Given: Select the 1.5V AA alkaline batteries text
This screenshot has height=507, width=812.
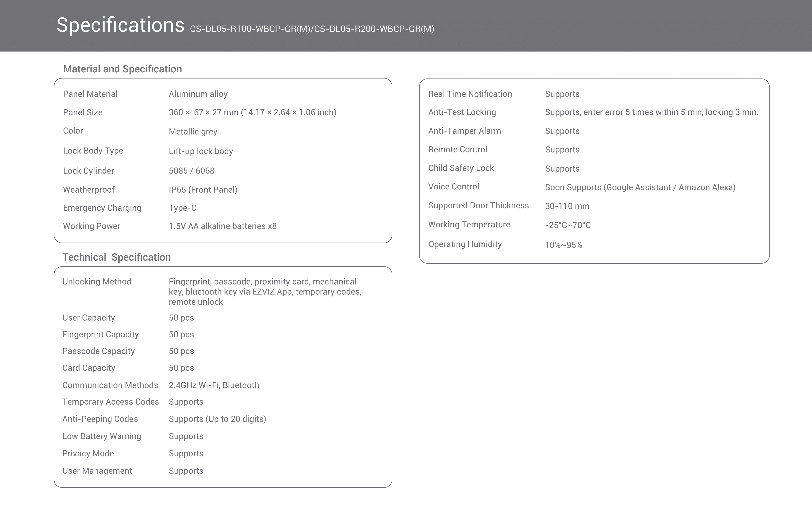Looking at the screenshot, I should coord(222,226).
